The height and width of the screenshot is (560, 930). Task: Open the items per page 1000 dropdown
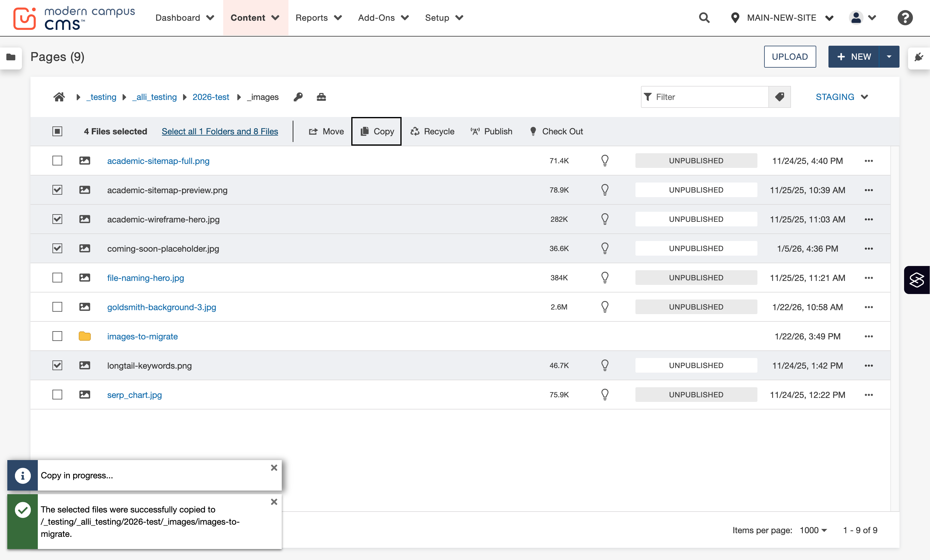click(x=813, y=530)
